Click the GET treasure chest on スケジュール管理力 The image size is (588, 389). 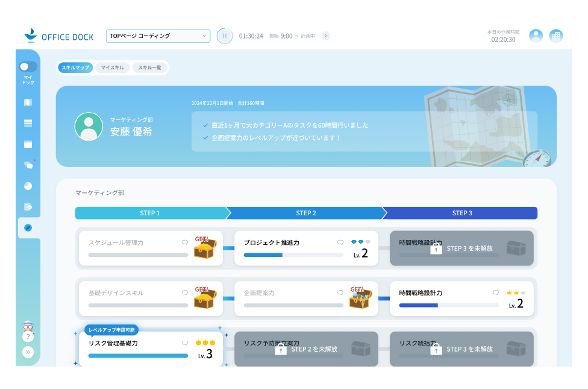(x=205, y=248)
